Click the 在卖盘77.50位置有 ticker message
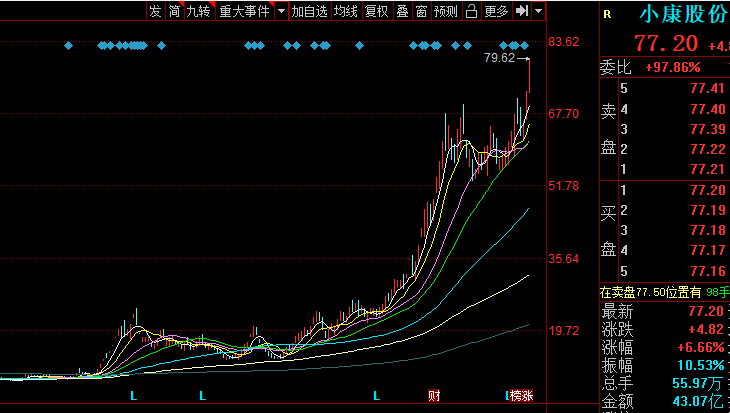This screenshot has width=730, height=413. tap(650, 292)
